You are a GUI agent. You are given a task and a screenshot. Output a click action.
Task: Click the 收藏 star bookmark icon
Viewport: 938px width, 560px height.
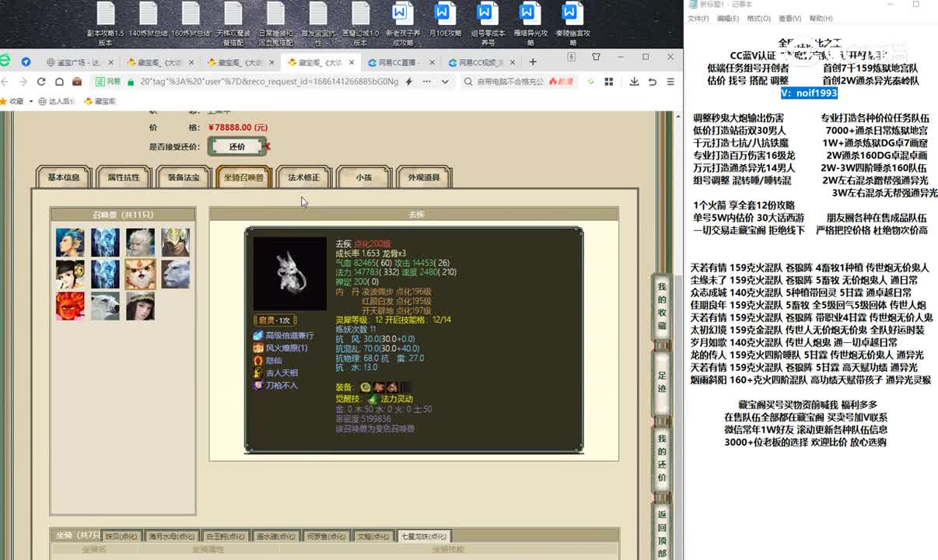(x=4, y=101)
